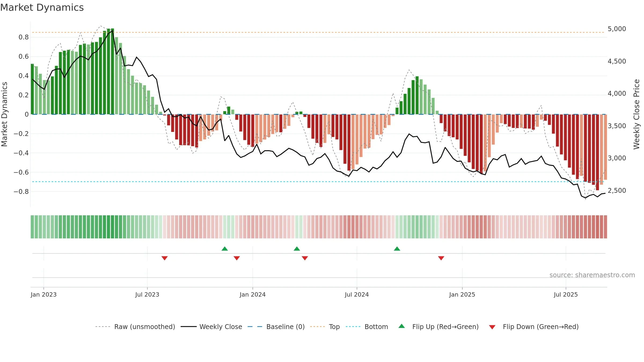Click the source: sharemaestro.com text

coord(592,275)
